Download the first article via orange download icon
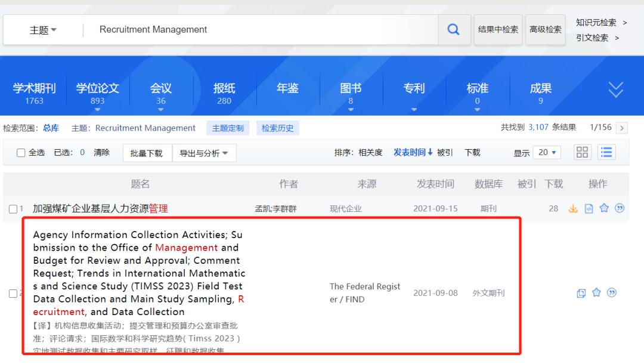Image resolution: width=644 pixels, height=364 pixels. click(x=573, y=209)
